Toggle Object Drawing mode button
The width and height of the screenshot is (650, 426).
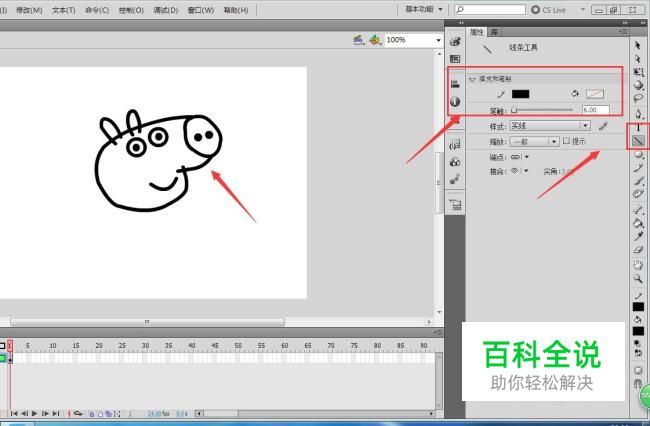[x=638, y=370]
